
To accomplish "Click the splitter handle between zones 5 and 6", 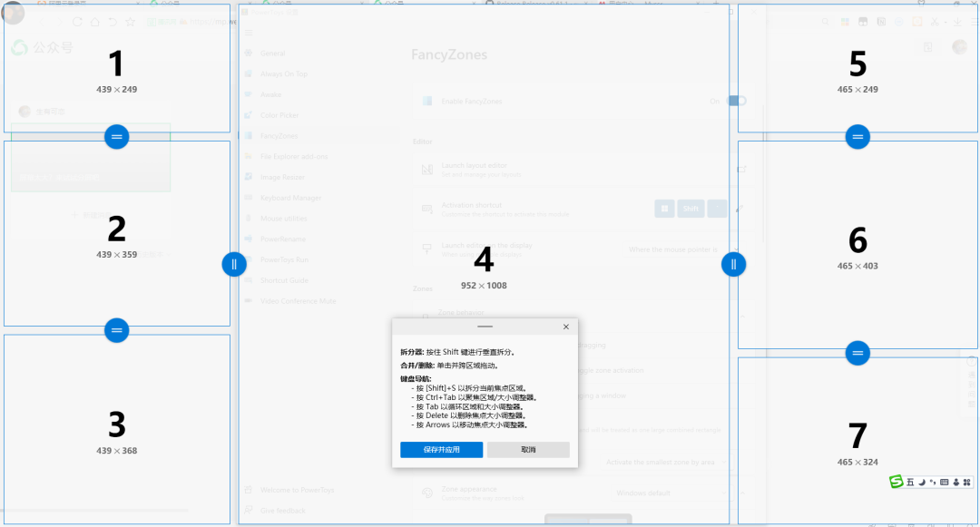I will click(857, 137).
